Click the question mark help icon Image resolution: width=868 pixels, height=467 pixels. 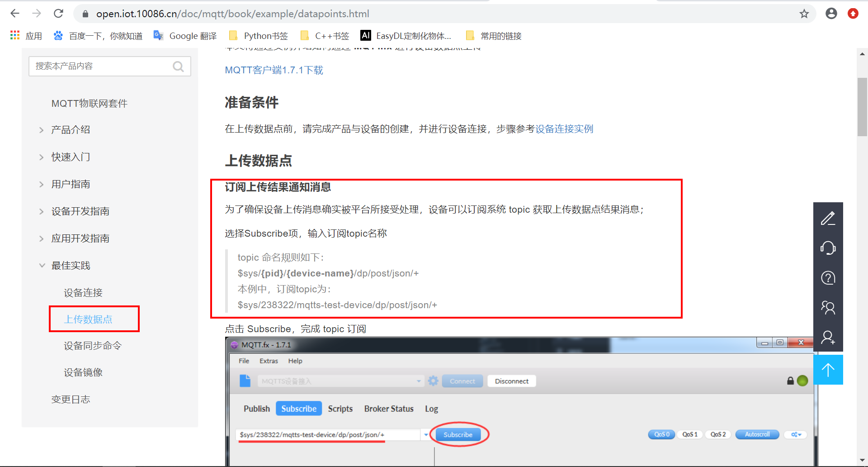tap(828, 278)
